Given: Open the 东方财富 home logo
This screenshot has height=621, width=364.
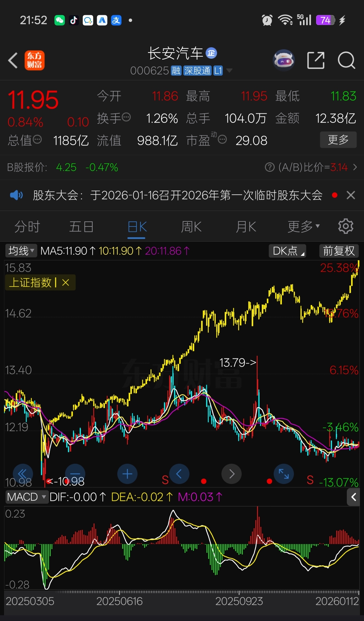Looking at the screenshot, I should click(34, 61).
